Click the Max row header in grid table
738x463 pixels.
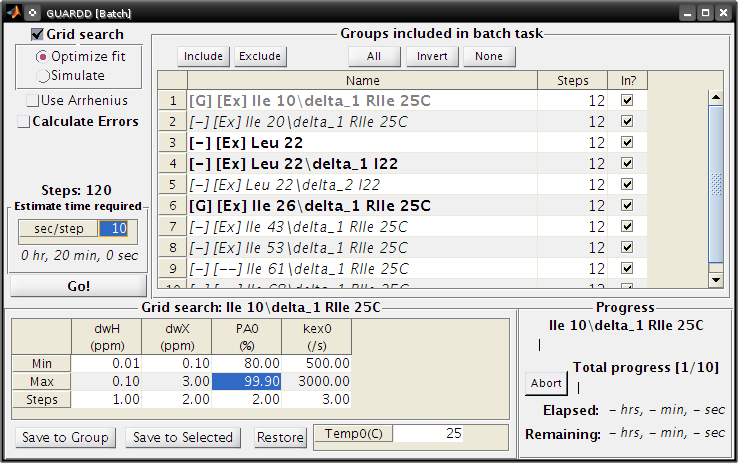[41, 381]
